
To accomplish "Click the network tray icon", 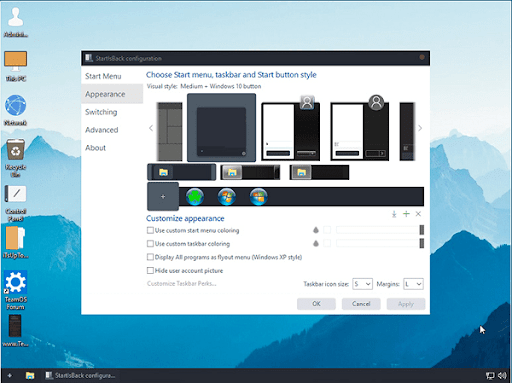I will pos(490,376).
